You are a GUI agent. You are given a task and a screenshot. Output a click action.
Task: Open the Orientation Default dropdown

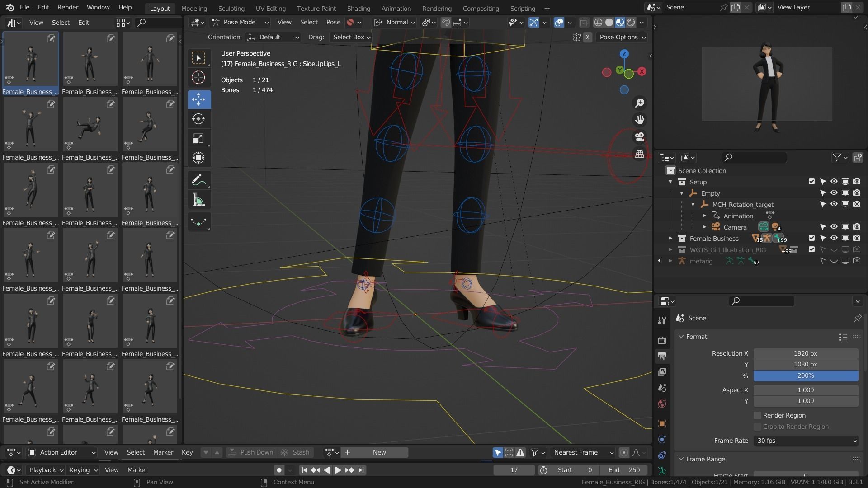tap(273, 37)
